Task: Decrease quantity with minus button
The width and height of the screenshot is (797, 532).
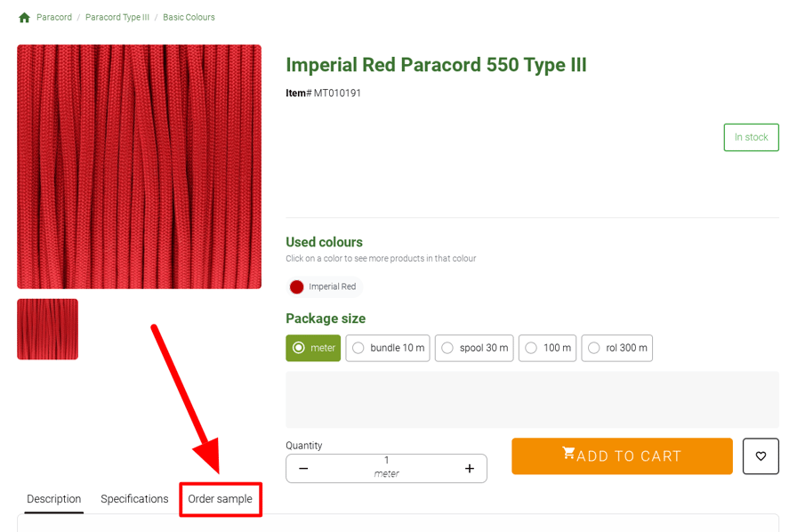Action: (303, 469)
